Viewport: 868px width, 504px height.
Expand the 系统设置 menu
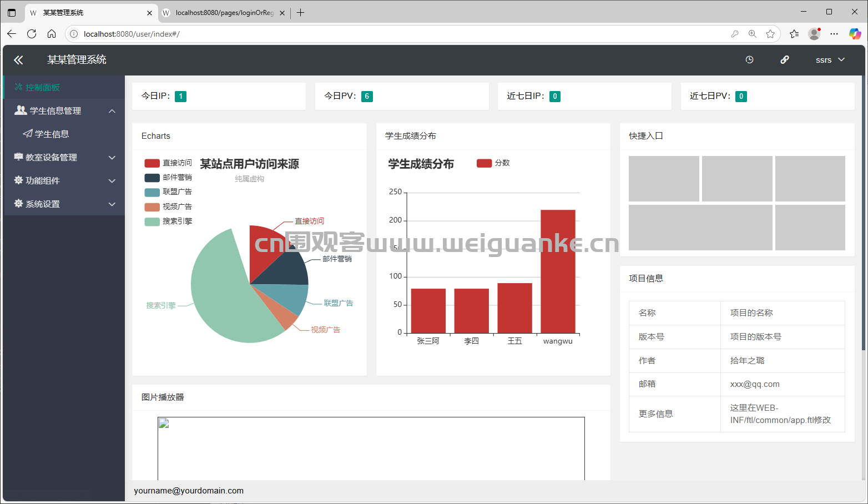[x=64, y=204]
